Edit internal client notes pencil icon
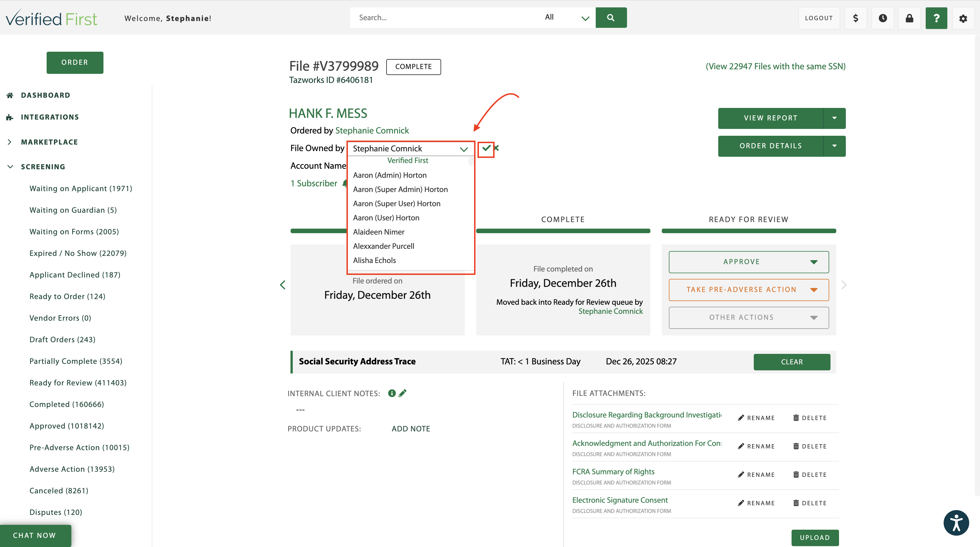 click(x=402, y=393)
